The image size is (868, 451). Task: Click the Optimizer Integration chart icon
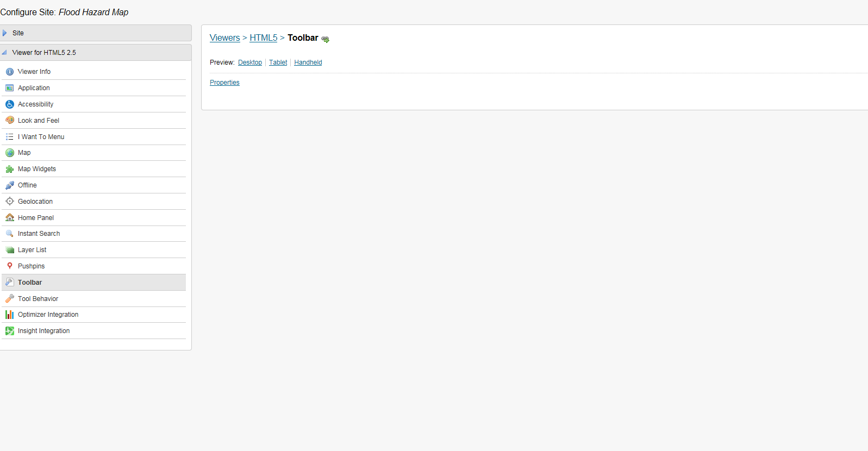coord(10,315)
